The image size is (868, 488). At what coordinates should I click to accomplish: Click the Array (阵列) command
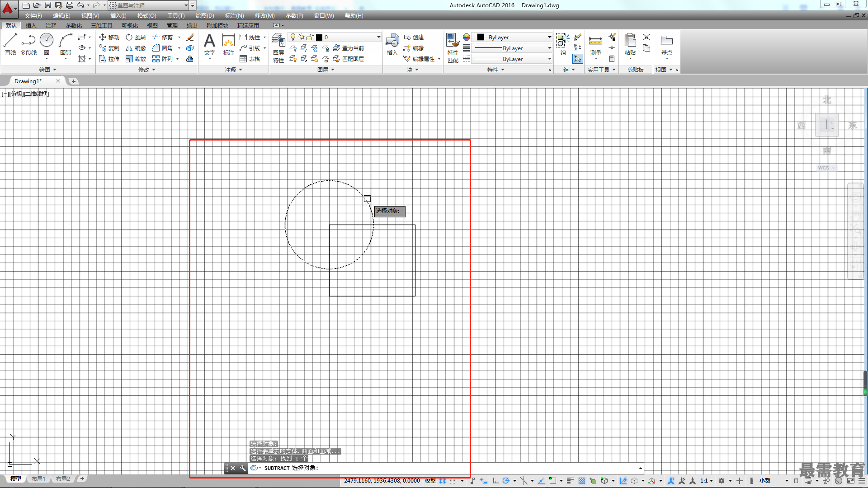(x=163, y=59)
